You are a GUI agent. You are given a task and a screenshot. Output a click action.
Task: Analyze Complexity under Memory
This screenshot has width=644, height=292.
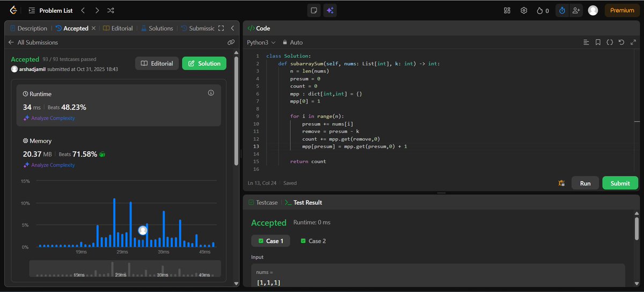click(49, 165)
